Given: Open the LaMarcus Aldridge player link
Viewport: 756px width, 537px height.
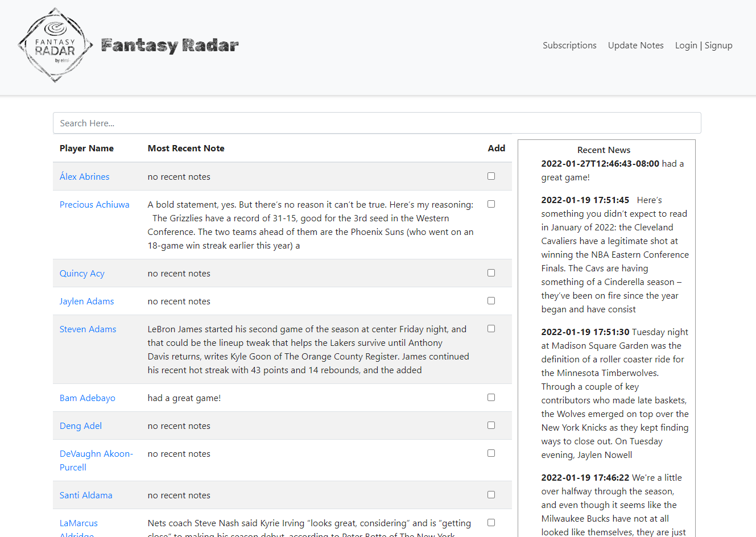Looking at the screenshot, I should click(79, 528).
